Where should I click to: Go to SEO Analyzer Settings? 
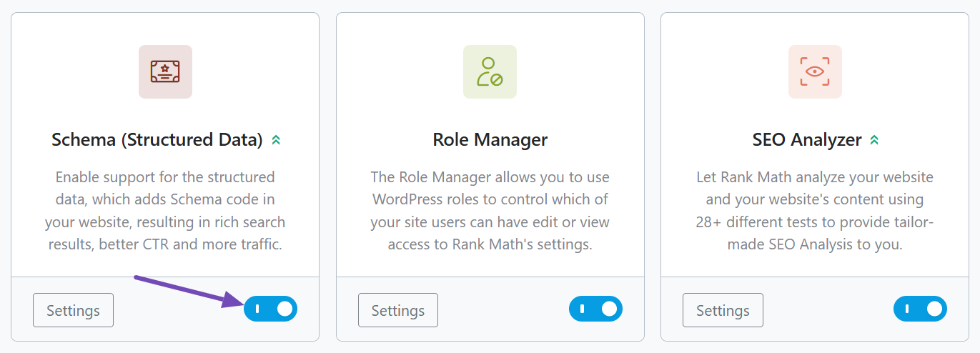click(723, 310)
